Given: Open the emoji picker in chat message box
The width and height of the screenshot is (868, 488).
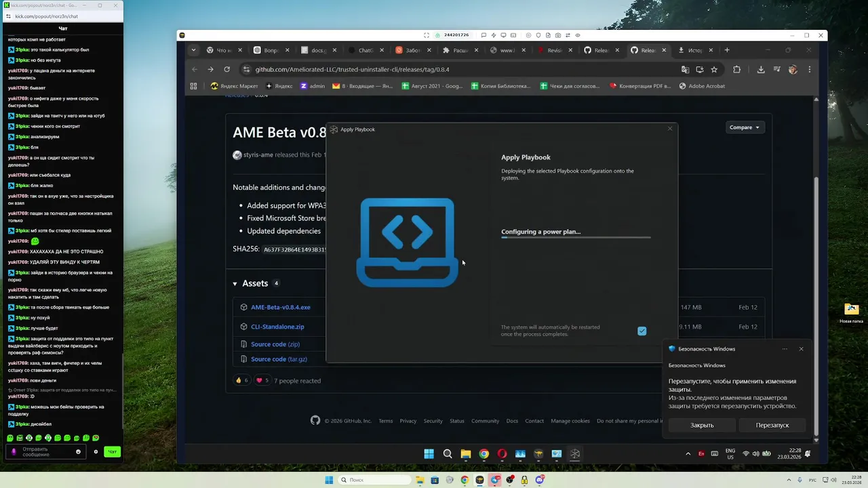Looking at the screenshot, I should pyautogui.click(x=78, y=451).
